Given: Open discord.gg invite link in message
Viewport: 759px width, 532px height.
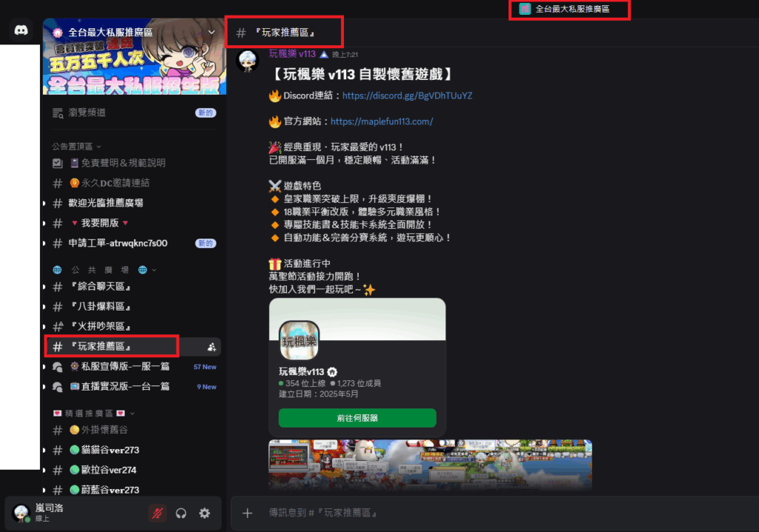Looking at the screenshot, I should click(x=407, y=96).
